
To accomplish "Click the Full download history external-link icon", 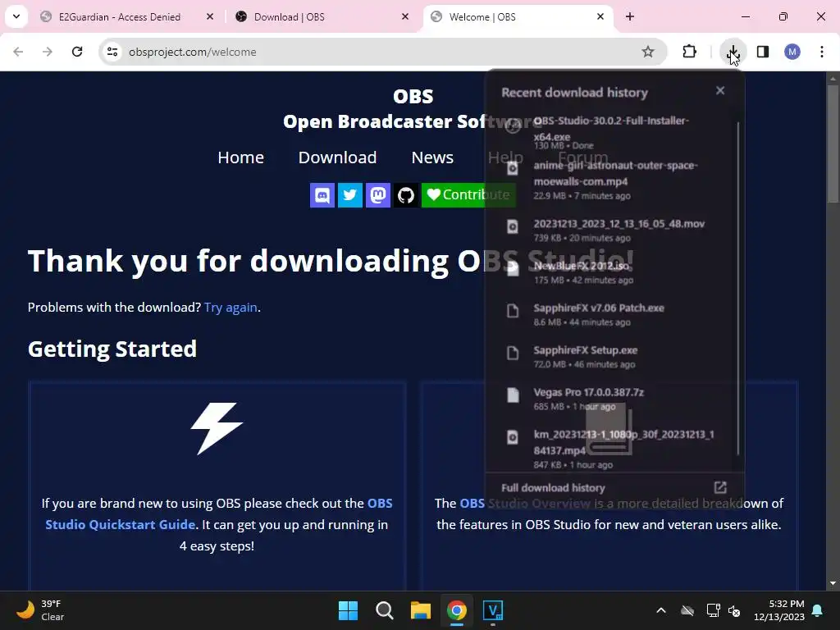I will pos(720,487).
